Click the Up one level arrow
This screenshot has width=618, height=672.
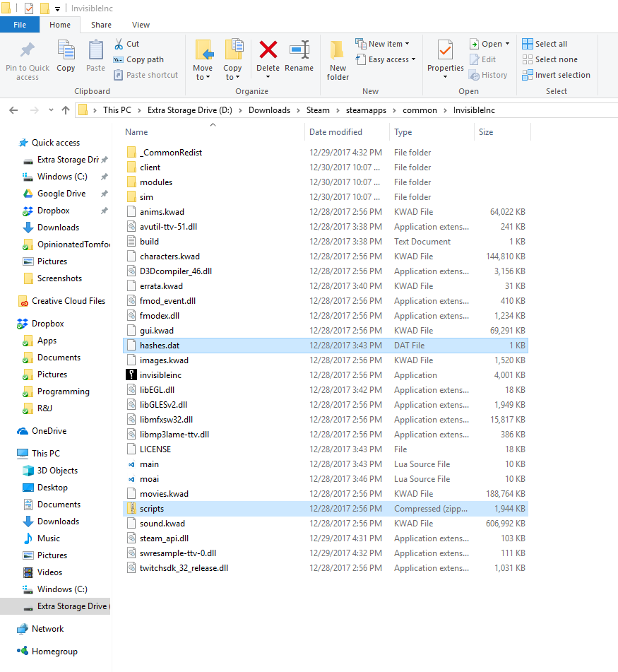[x=66, y=110]
